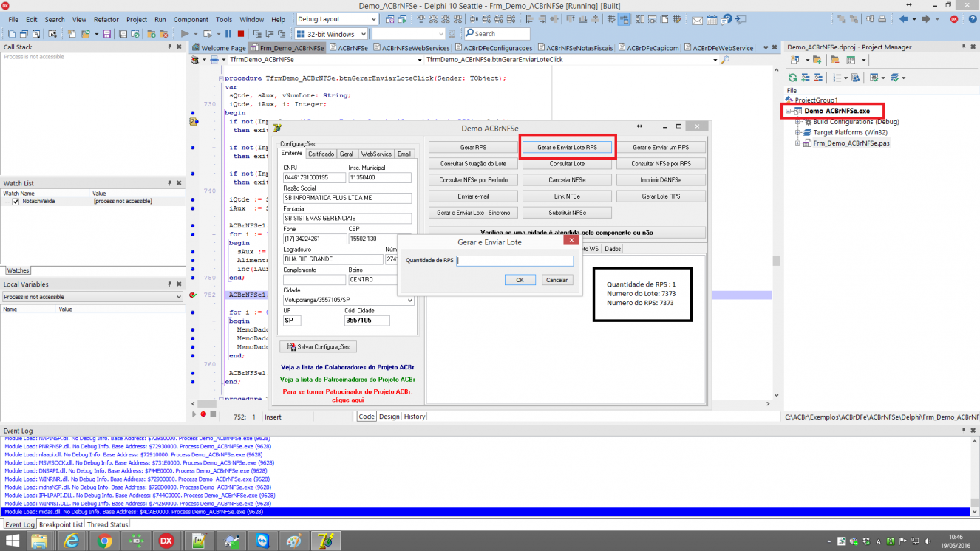Image resolution: width=980 pixels, height=551 pixels.
Task: Select the WebService tab in Configurações
Action: click(376, 154)
